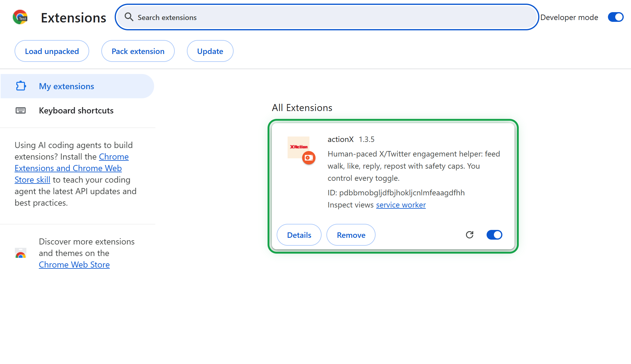Image resolution: width=631 pixels, height=364 pixels.
Task: Focus the Search extensions field
Action: coord(327,17)
